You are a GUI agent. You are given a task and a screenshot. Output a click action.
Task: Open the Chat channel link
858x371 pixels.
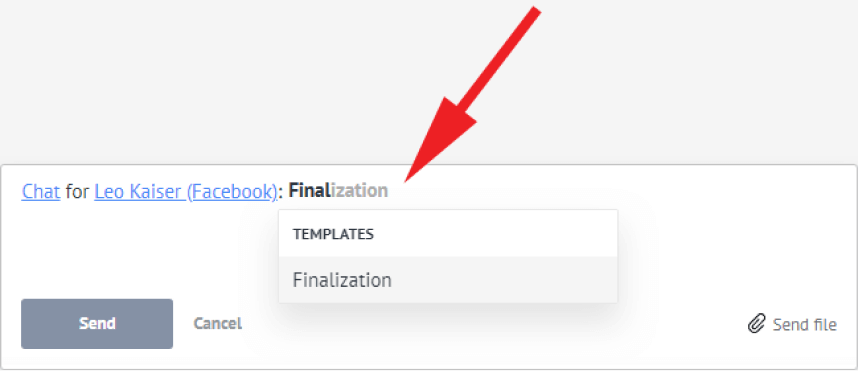tap(40, 191)
